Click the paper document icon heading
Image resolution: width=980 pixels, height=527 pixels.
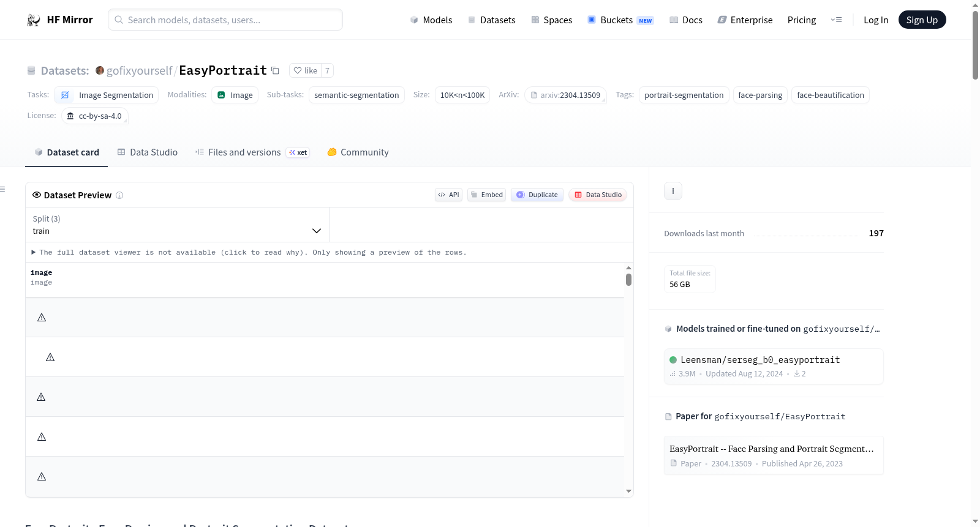[x=668, y=417]
